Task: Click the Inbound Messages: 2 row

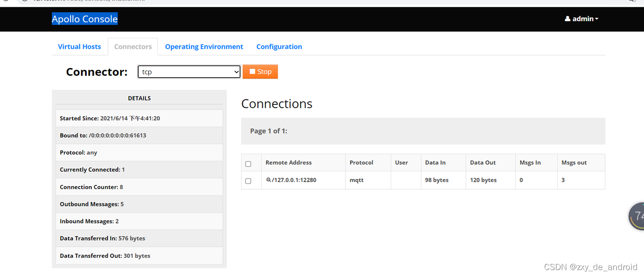Action: 139,221
